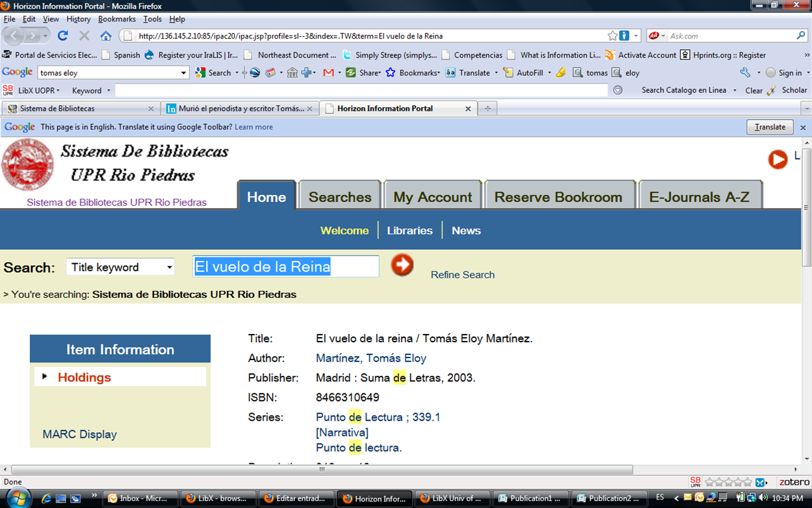Screen dimensions: 812x508
Task: Open a new tab with plus button
Action: coord(487,109)
